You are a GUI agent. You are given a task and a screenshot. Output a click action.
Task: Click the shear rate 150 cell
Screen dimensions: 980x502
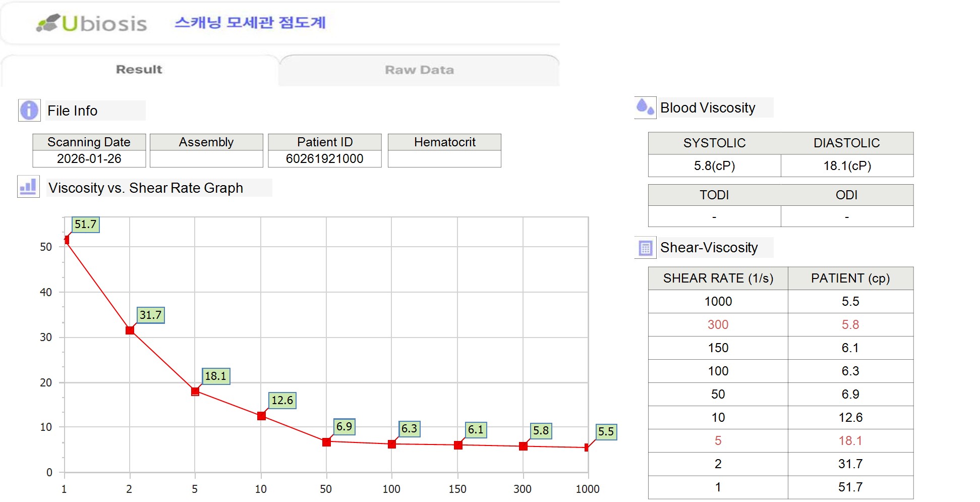(x=718, y=348)
